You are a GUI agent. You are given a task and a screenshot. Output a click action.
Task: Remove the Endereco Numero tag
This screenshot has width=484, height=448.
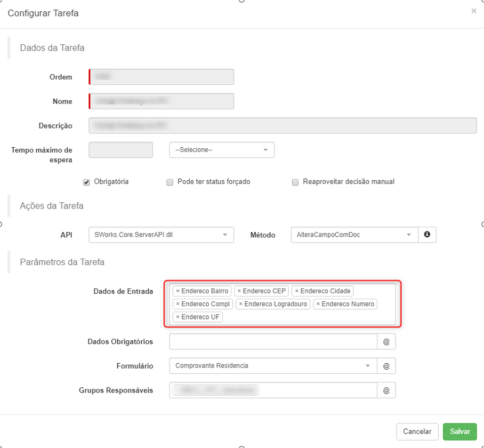318,304
